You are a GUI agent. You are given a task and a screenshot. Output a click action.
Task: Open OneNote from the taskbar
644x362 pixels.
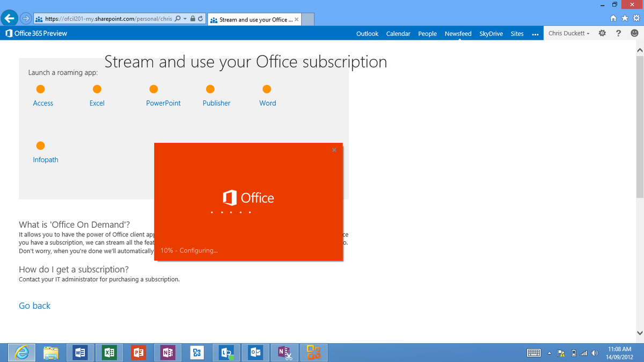point(167,352)
